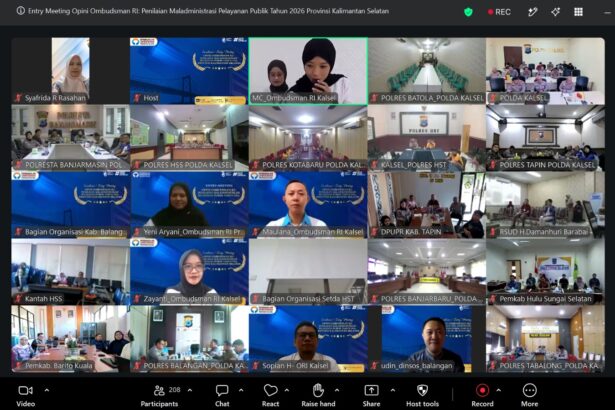Select Zayanti_Ombudsman RI Kalsel video tile
615x410 pixels.
(x=189, y=272)
